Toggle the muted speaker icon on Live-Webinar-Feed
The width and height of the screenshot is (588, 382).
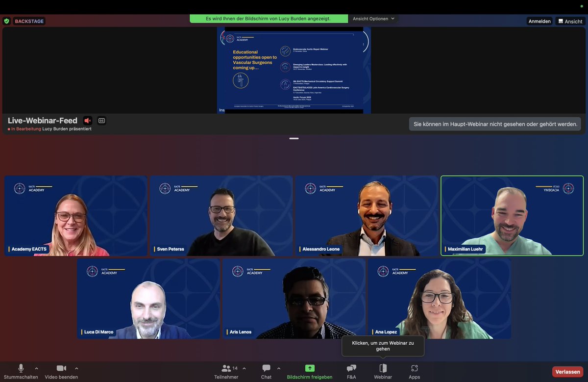coord(88,121)
